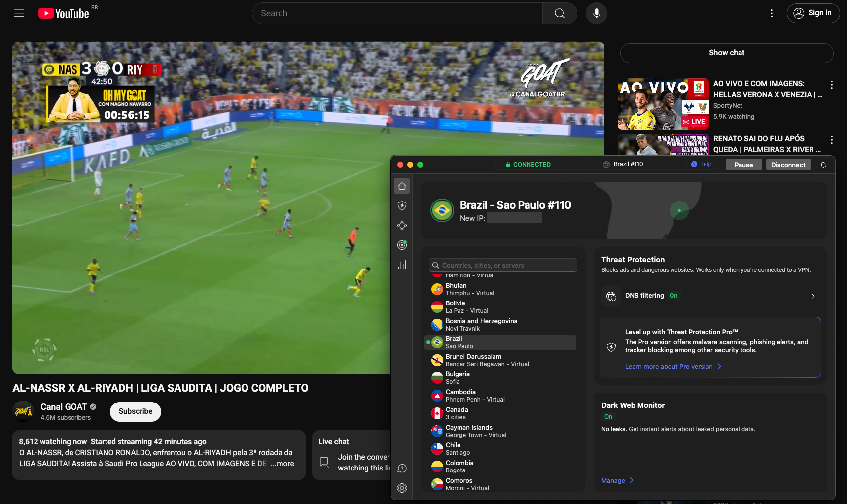
Task: Connect to Bolivia La Paz server
Action: coord(500,307)
